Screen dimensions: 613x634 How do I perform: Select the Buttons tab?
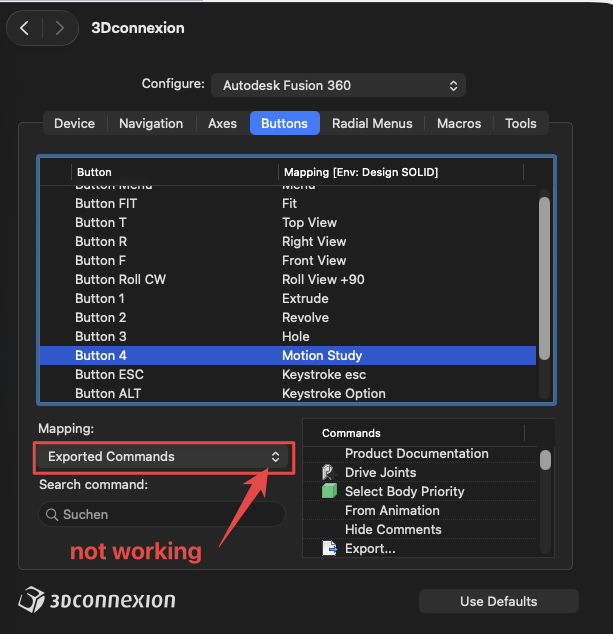pyautogui.click(x=285, y=123)
